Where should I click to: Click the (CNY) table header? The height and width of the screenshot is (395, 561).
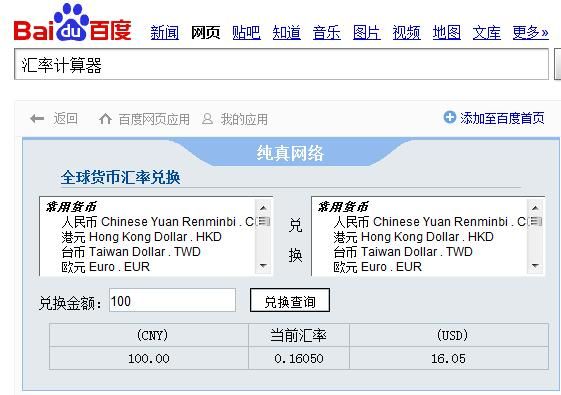click(149, 335)
